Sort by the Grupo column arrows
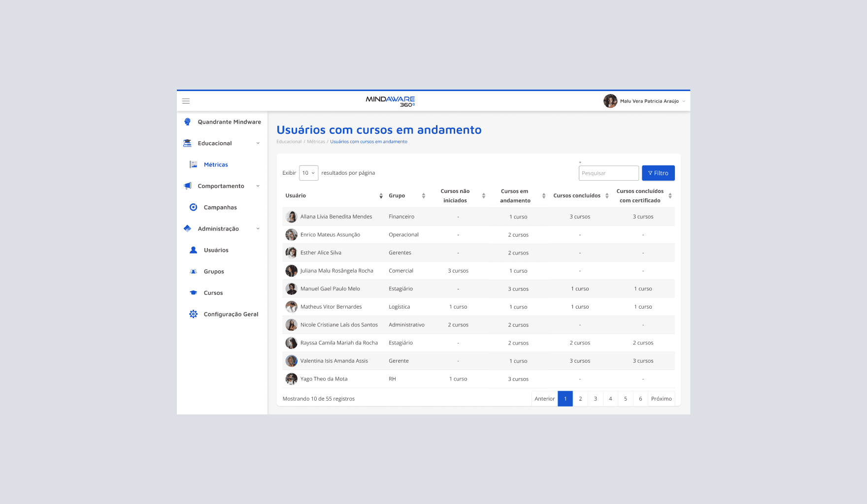The image size is (867, 504). [423, 196]
